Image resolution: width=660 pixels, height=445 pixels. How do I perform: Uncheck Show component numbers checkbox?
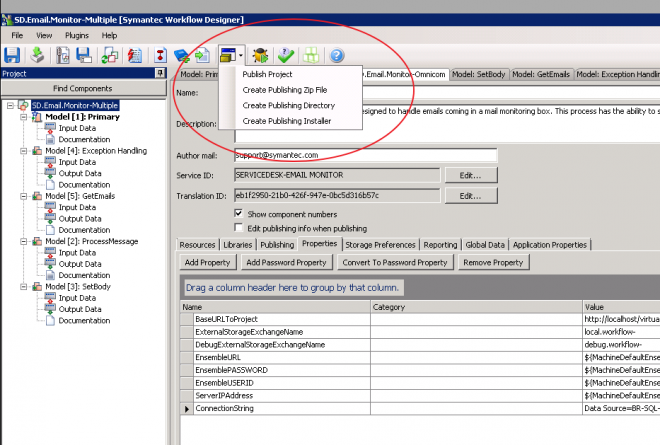238,214
